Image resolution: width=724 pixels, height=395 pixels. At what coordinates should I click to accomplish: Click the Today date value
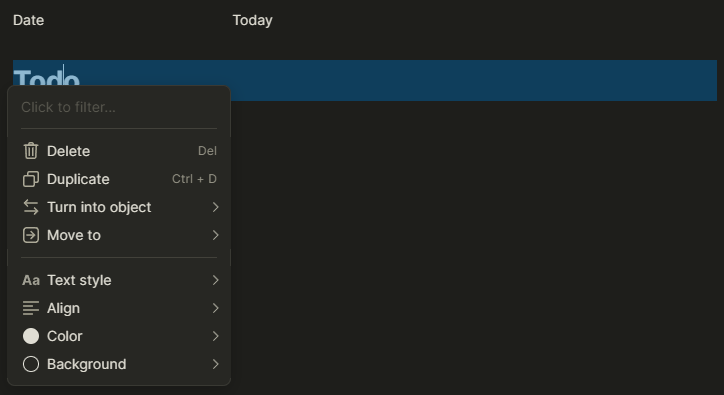[253, 20]
